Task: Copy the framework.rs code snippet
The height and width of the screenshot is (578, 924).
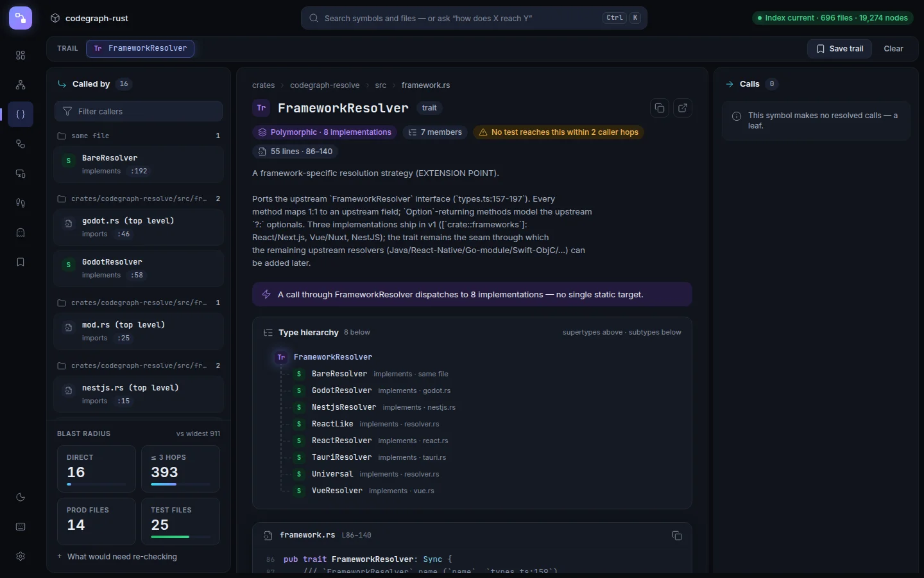Action: point(676,536)
